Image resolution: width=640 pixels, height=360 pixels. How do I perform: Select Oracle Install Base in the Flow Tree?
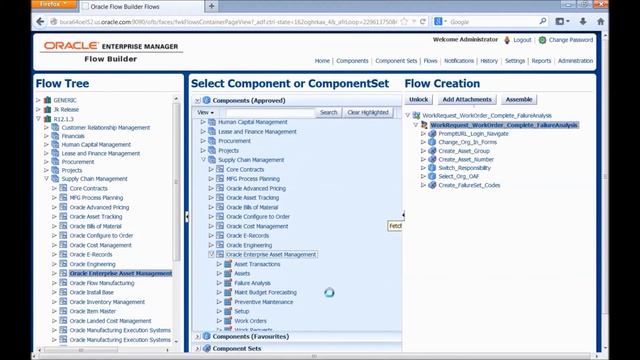pyautogui.click(x=91, y=292)
